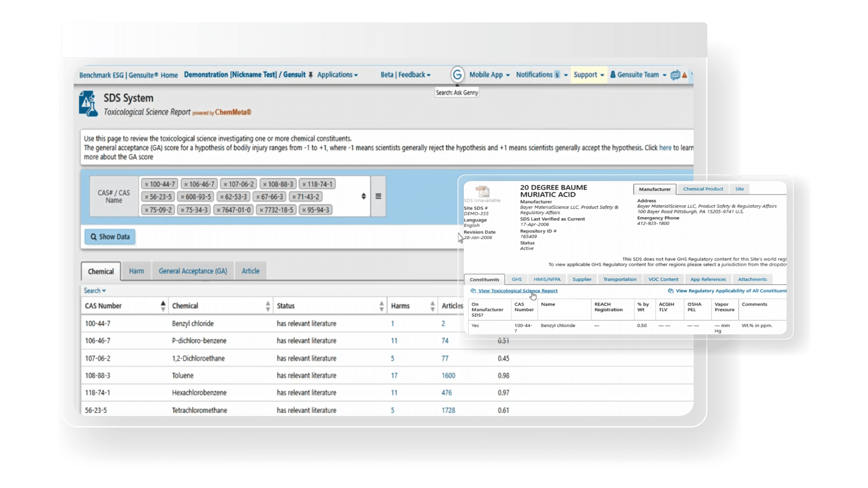Remove the 100-44-7 CAS tag

(x=146, y=184)
